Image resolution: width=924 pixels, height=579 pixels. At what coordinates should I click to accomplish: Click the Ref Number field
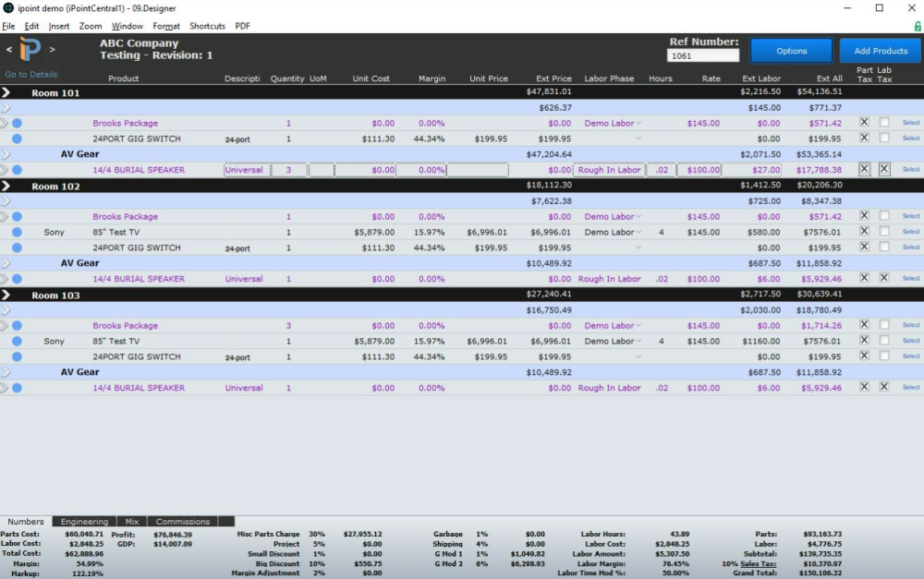point(702,55)
